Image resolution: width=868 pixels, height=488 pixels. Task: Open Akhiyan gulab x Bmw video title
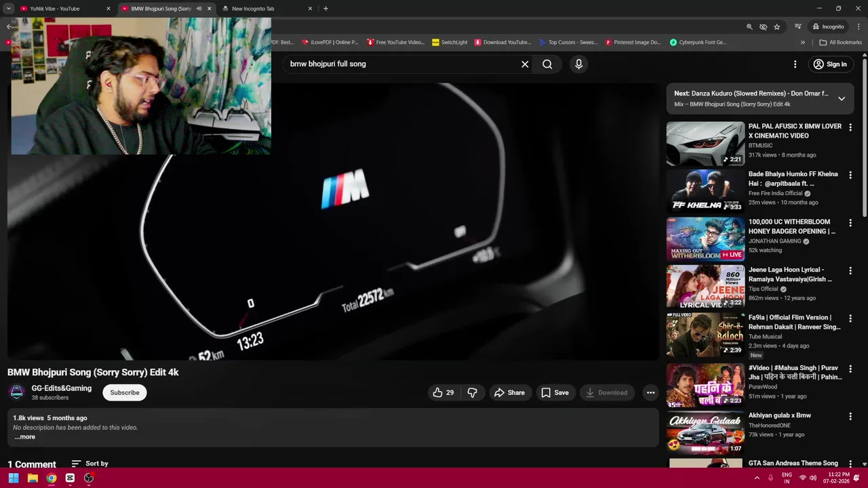pos(779,415)
